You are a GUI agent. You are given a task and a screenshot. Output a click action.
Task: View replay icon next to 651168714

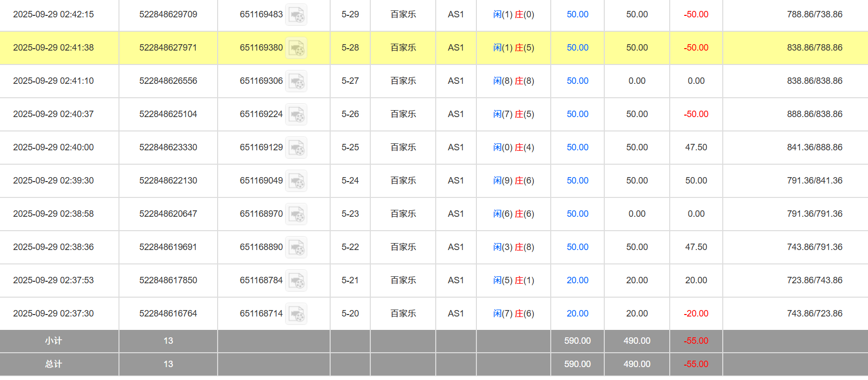click(x=296, y=314)
